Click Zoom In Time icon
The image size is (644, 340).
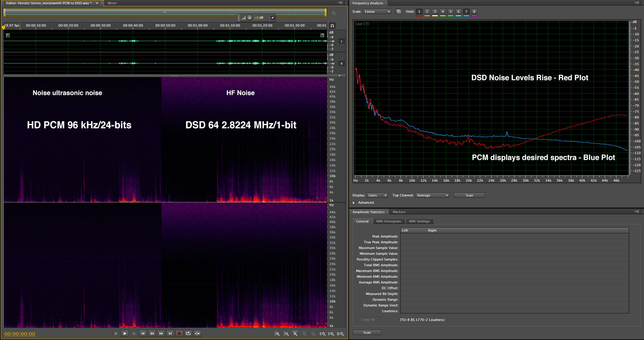click(295, 334)
